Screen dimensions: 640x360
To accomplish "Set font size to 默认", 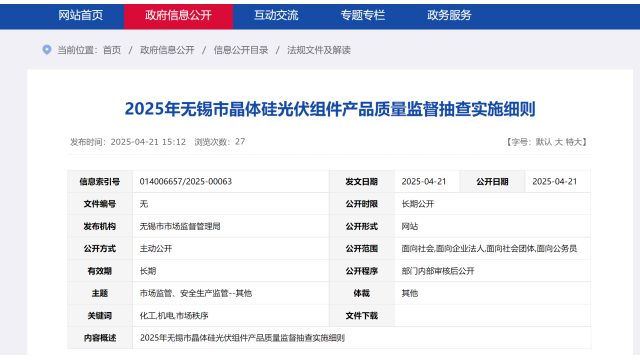I will pyautogui.click(x=544, y=142).
